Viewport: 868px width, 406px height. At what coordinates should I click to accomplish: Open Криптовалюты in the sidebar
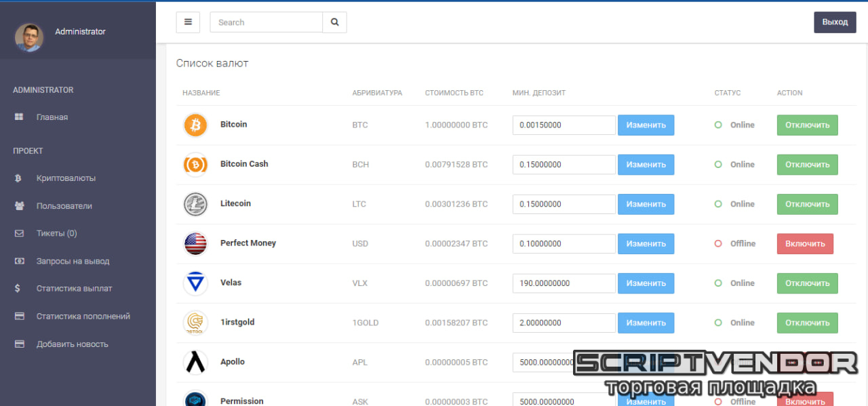tap(66, 178)
